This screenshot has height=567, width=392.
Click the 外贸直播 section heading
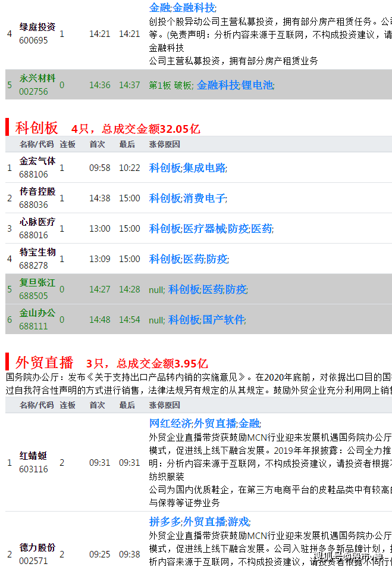[44, 362]
